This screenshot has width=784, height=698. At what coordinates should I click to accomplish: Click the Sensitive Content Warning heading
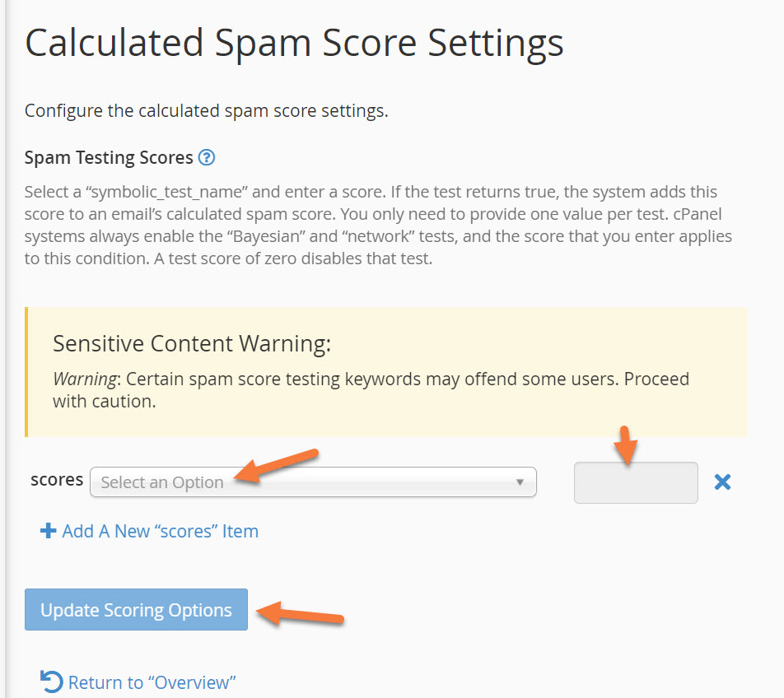pyautogui.click(x=191, y=343)
